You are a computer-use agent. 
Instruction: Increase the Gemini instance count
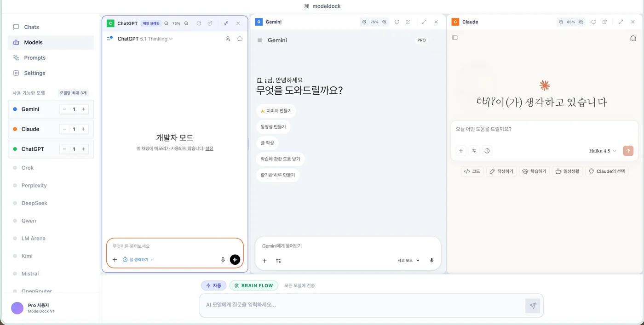(x=84, y=109)
